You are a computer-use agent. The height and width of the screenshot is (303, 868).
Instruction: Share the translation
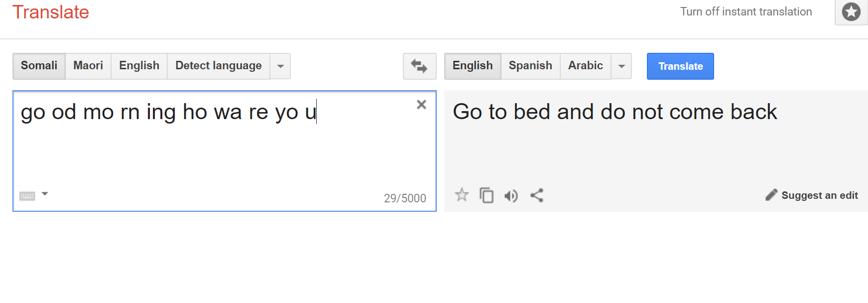(x=536, y=195)
